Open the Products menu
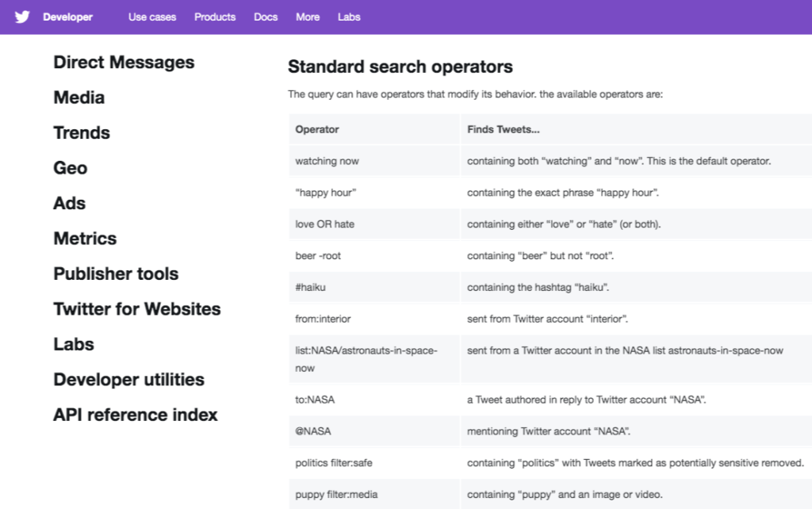Image resolution: width=812 pixels, height=509 pixels. click(215, 17)
